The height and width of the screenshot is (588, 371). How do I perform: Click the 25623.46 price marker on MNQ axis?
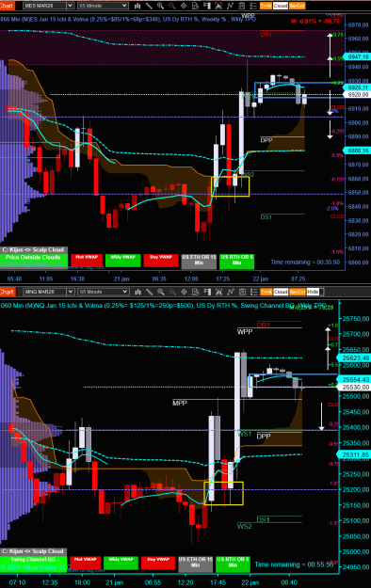tap(355, 358)
